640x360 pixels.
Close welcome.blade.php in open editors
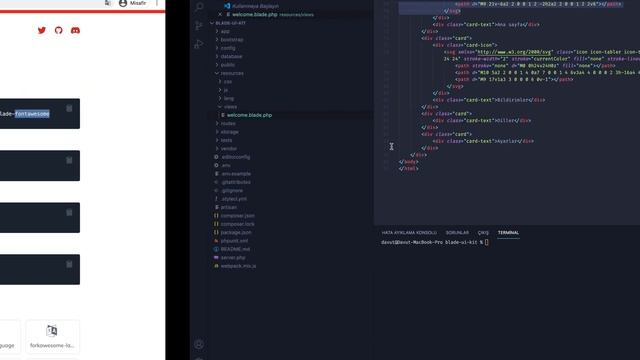[220, 14]
